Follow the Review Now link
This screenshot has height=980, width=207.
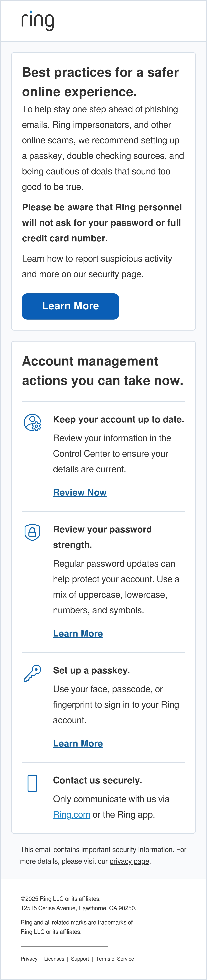coord(80,492)
